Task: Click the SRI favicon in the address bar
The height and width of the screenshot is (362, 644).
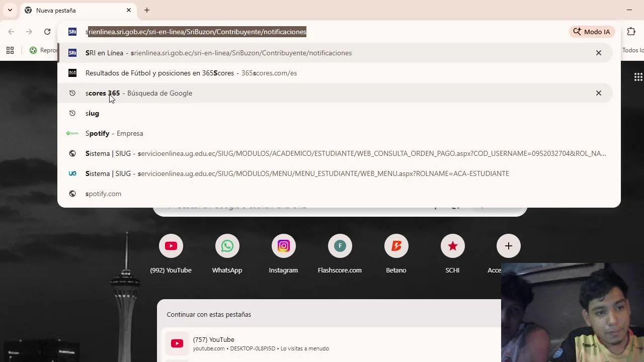Action: click(x=72, y=32)
